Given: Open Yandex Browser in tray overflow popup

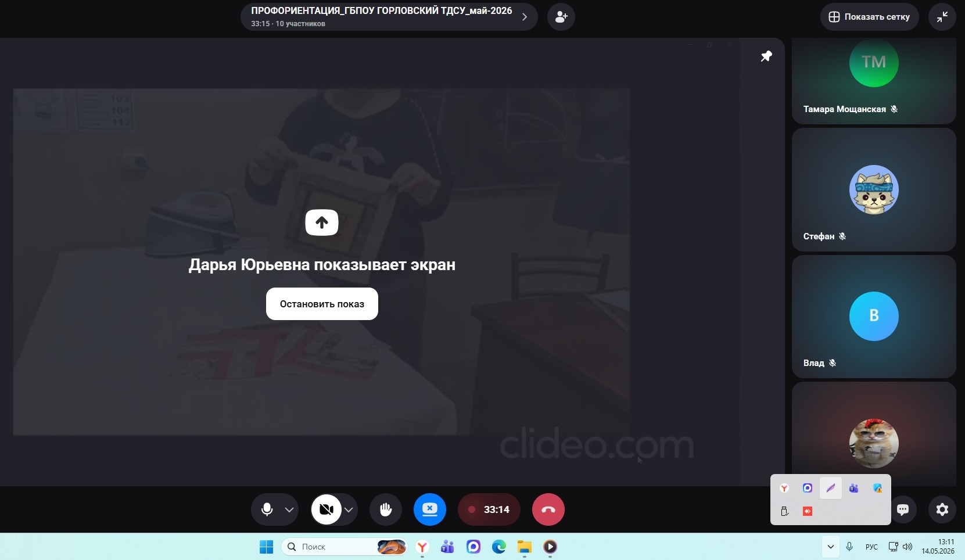Looking at the screenshot, I should 784,488.
